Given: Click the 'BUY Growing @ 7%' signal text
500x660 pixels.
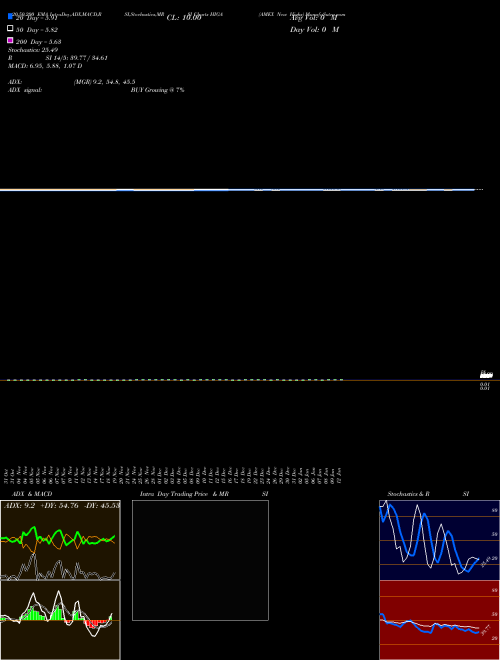Looking at the screenshot, I should coord(157,90).
